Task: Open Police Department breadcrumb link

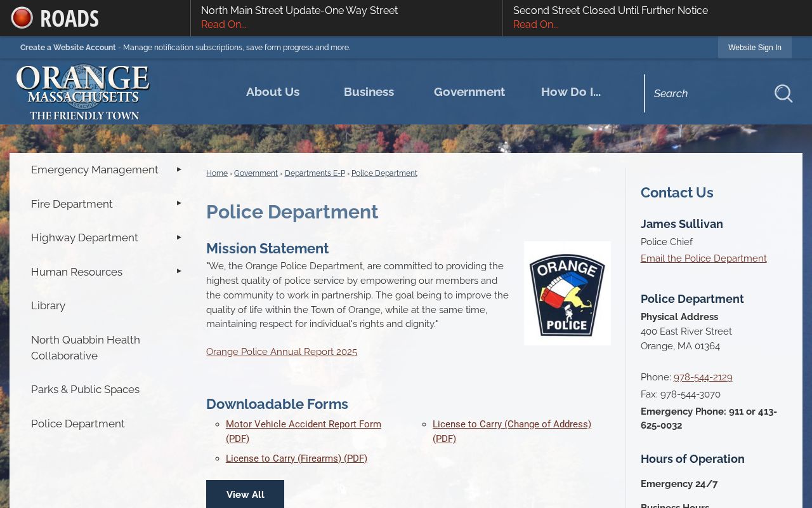Action: coord(384,173)
